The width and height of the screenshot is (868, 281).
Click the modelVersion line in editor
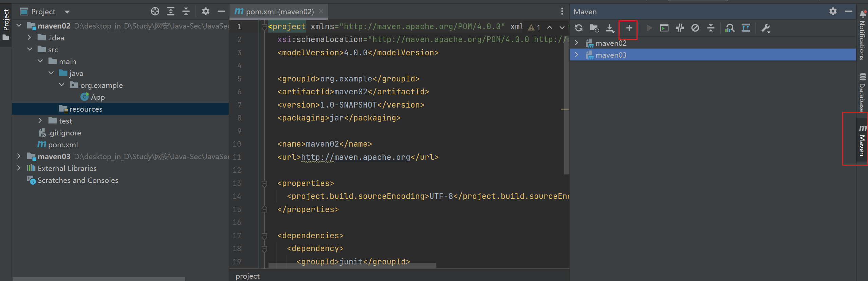point(358,53)
